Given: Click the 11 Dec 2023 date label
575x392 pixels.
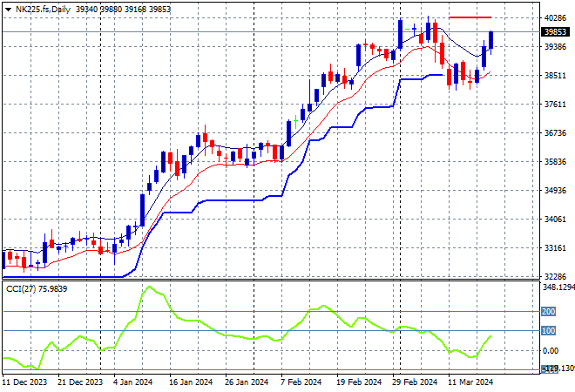Looking at the screenshot, I should tap(24, 382).
